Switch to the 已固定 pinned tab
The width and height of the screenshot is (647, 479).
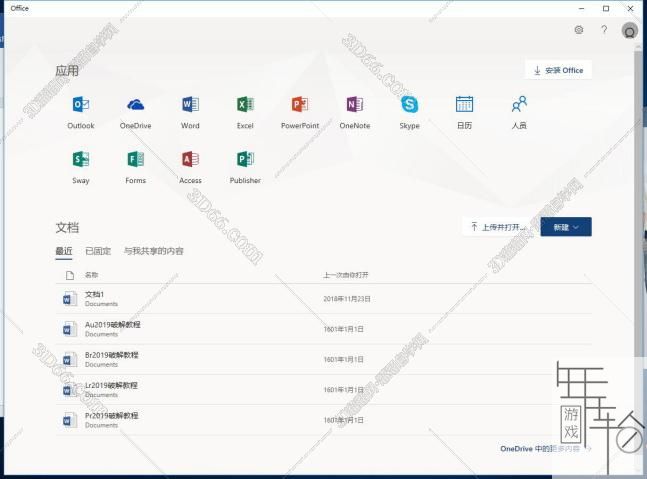tap(98, 251)
